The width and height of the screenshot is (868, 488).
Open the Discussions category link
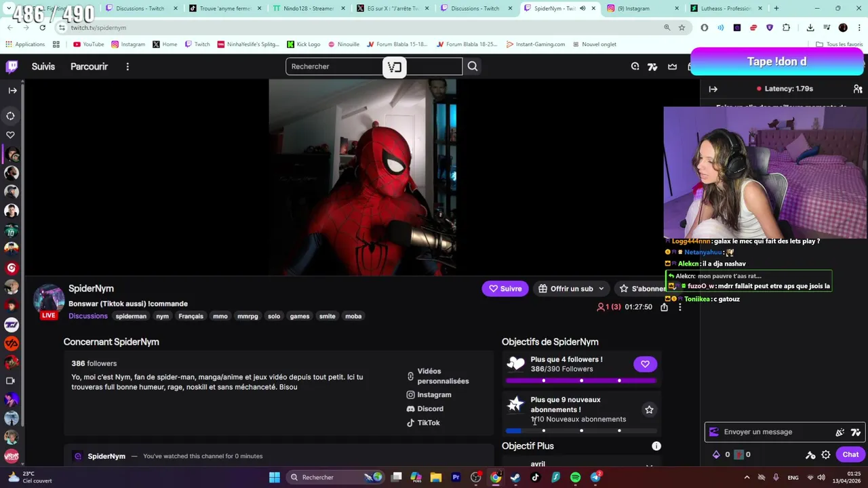(88, 316)
